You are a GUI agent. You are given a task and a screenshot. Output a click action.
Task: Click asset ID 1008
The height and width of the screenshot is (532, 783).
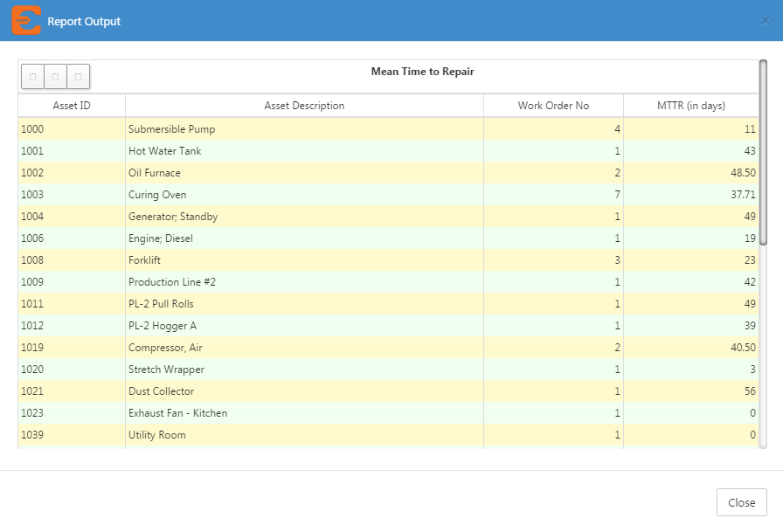32,260
